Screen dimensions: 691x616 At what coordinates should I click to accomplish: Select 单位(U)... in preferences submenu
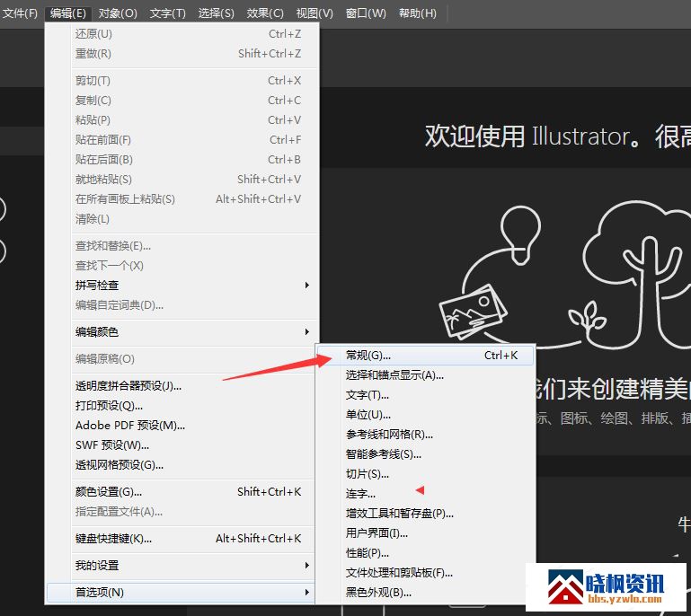point(368,415)
